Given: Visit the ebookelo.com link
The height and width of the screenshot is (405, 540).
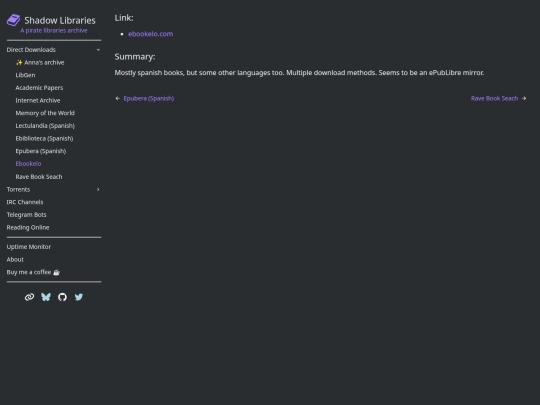Looking at the screenshot, I should coord(150,34).
